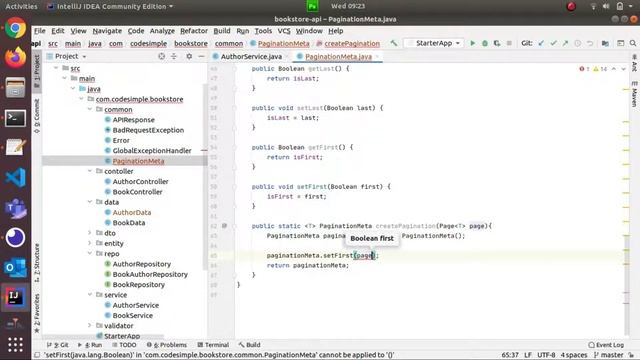Run with coverage icon in toolbar
This screenshot has width=640, height=360.
point(497,43)
